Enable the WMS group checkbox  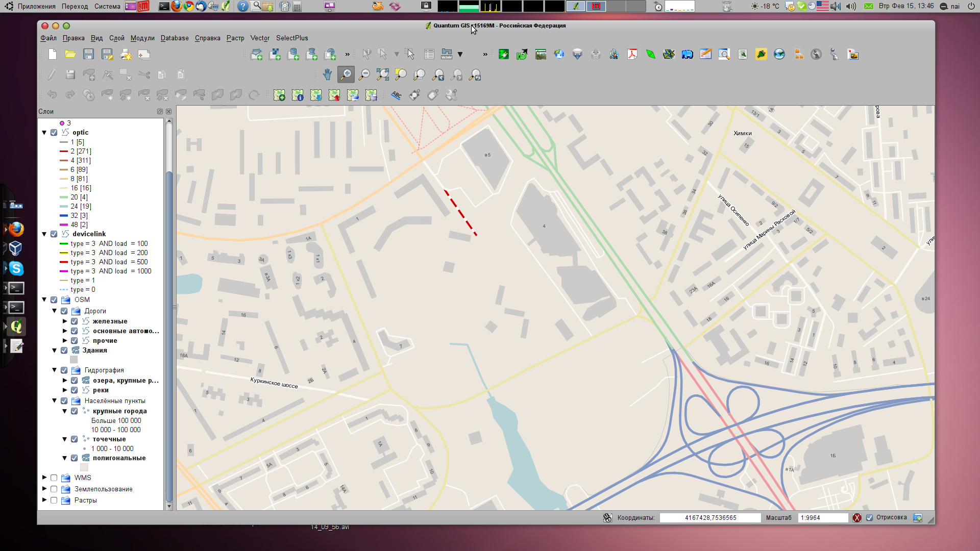[x=54, y=478]
